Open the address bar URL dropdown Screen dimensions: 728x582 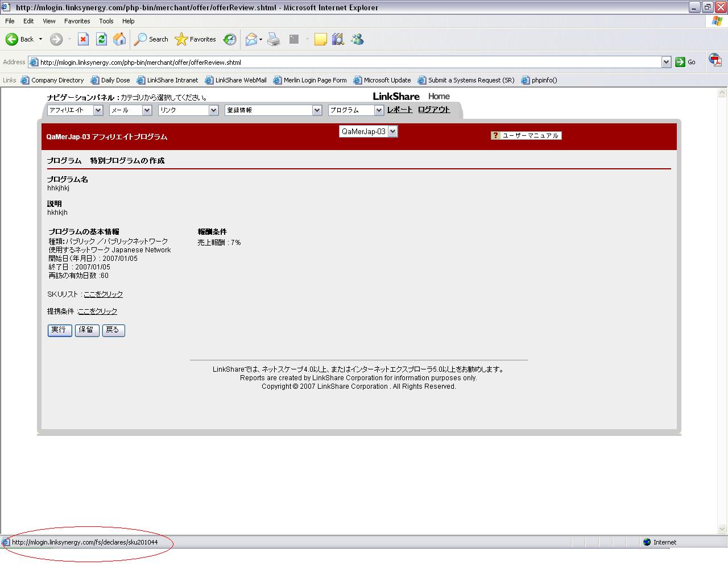[666, 62]
